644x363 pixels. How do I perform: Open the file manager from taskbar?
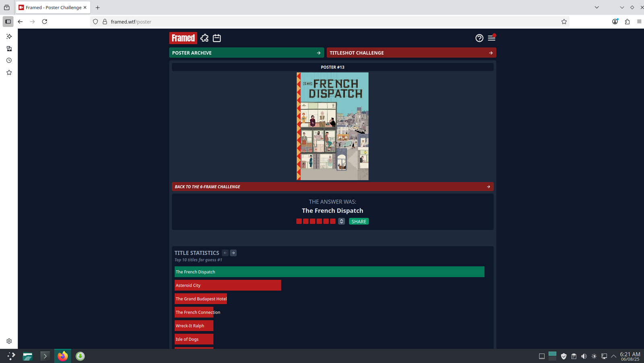tap(27, 356)
